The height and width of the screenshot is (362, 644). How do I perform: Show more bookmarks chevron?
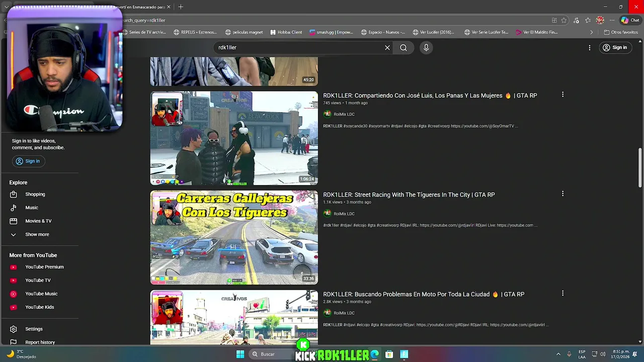pyautogui.click(x=592, y=32)
